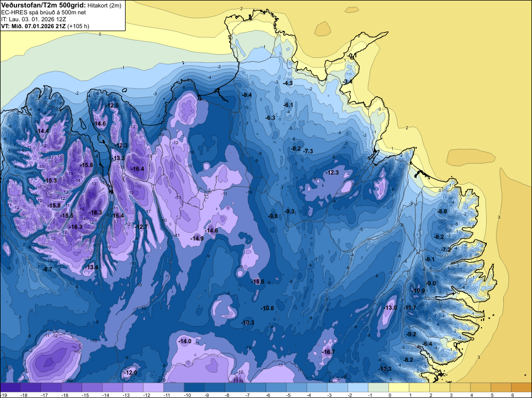Click legend swatch between -16 and -15

click(x=72, y=387)
